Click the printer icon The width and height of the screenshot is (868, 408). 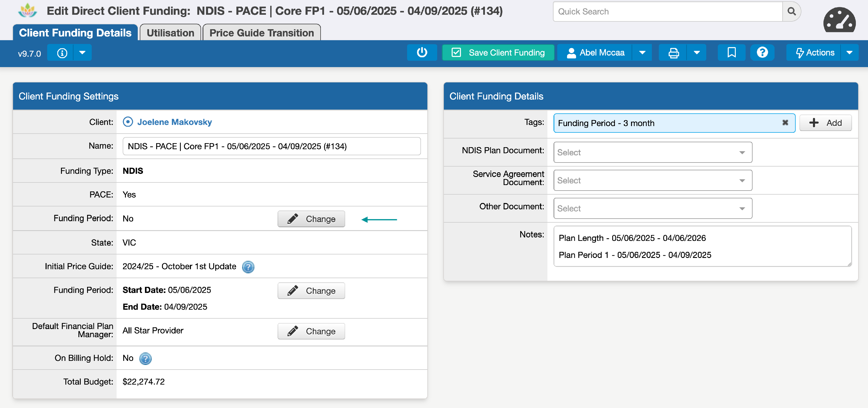673,53
